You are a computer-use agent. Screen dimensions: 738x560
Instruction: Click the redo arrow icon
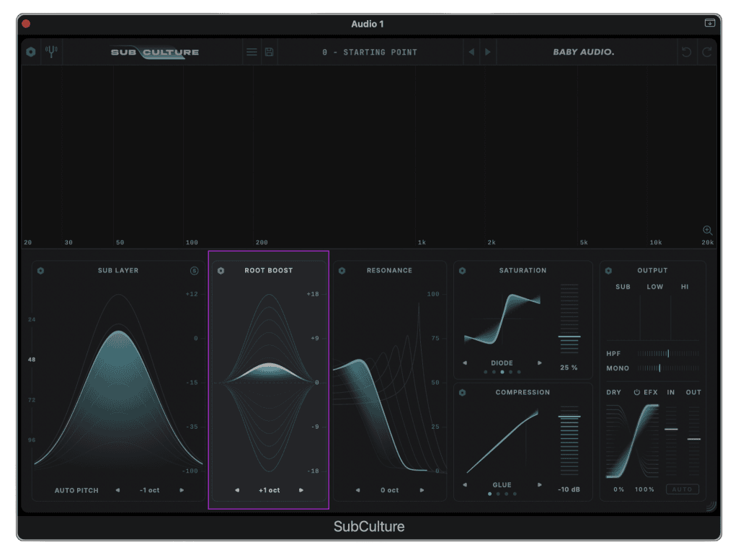pos(707,52)
